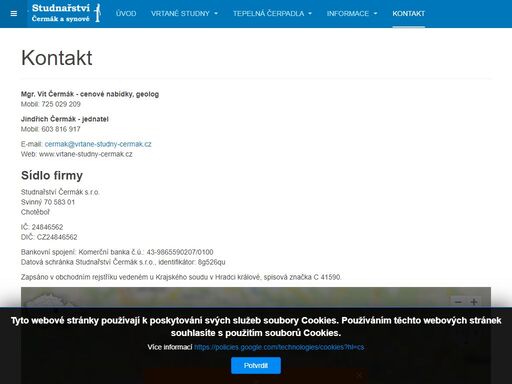512x384 pixels.
Task: Click the web address www.vrtane-studny-cermak.cz
Action: tap(86, 154)
